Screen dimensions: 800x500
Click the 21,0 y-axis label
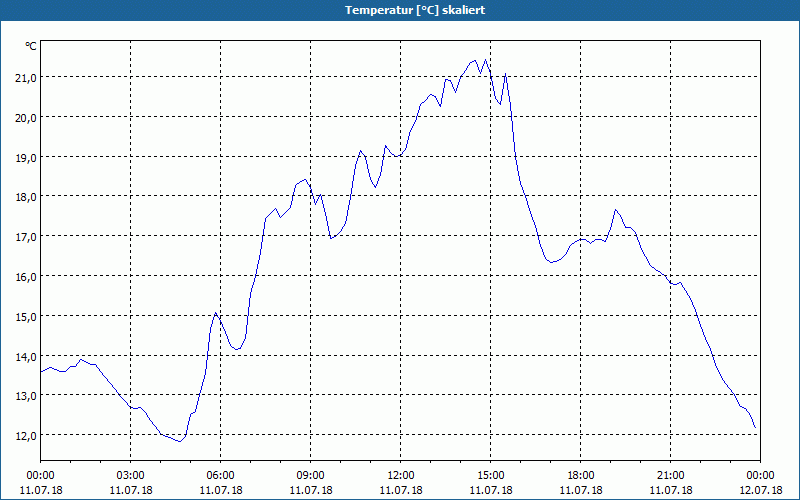tap(26, 78)
